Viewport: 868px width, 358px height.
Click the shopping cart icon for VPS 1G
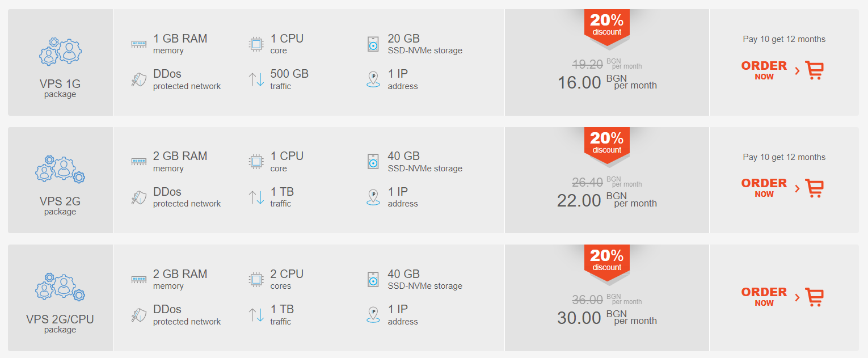[x=814, y=70]
